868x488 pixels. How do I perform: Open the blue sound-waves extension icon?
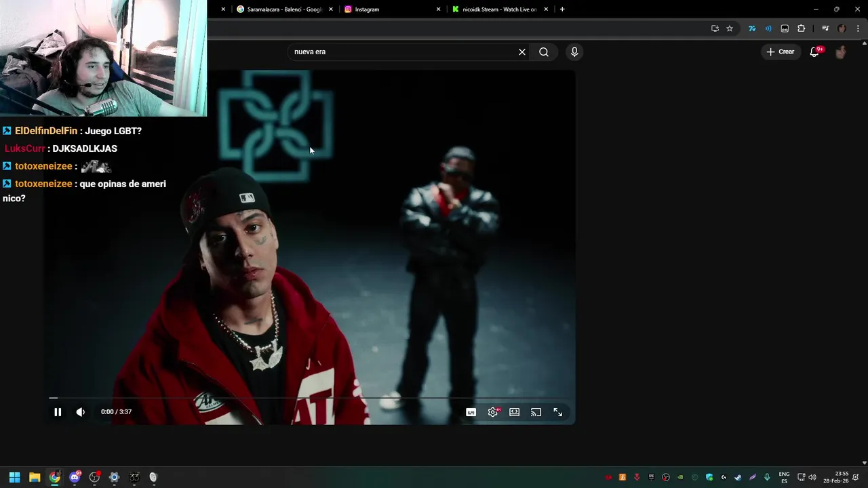768,28
